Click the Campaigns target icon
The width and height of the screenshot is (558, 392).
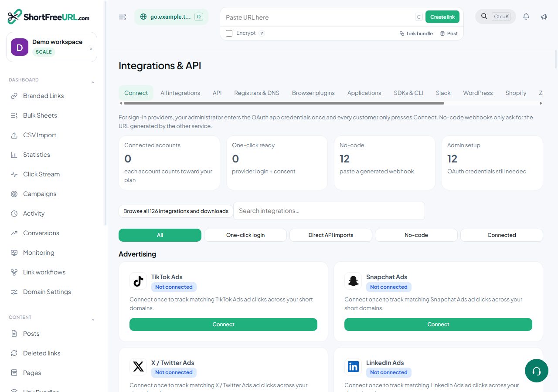(14, 194)
